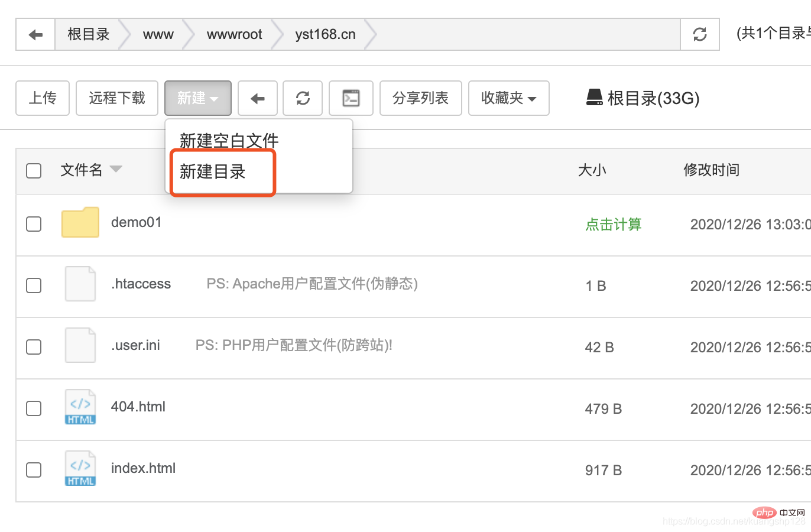Image resolution: width=811 pixels, height=532 pixels.
Task: Click the 大小 column header
Action: click(x=592, y=170)
